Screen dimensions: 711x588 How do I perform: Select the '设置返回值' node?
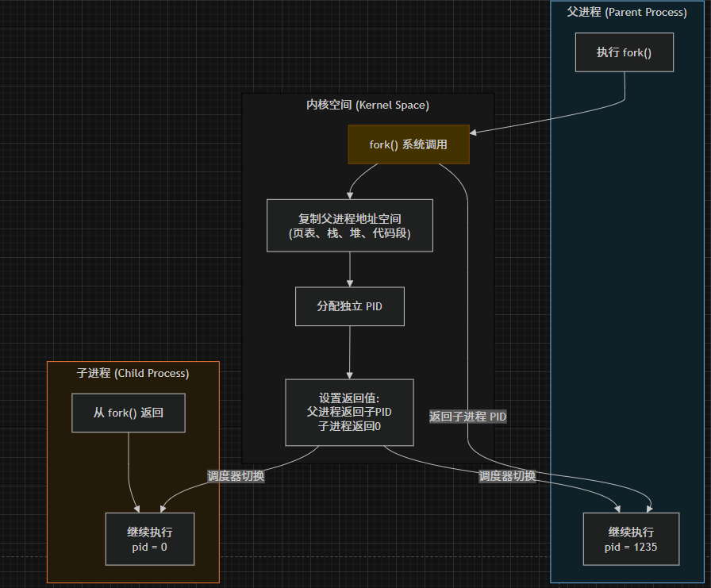[349, 412]
